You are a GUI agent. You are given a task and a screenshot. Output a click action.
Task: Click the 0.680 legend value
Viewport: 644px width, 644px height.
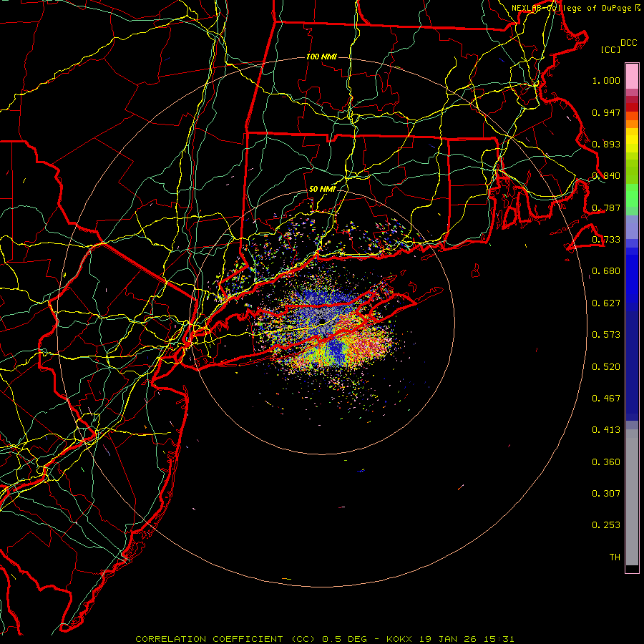pyautogui.click(x=606, y=271)
